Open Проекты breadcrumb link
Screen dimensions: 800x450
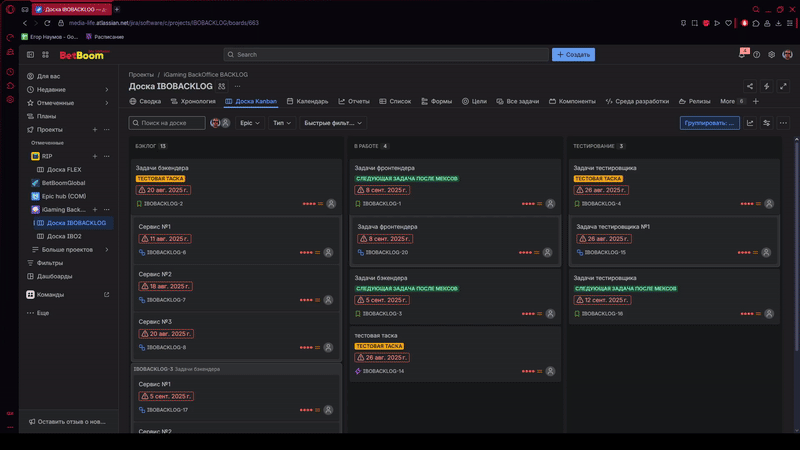(x=141, y=74)
